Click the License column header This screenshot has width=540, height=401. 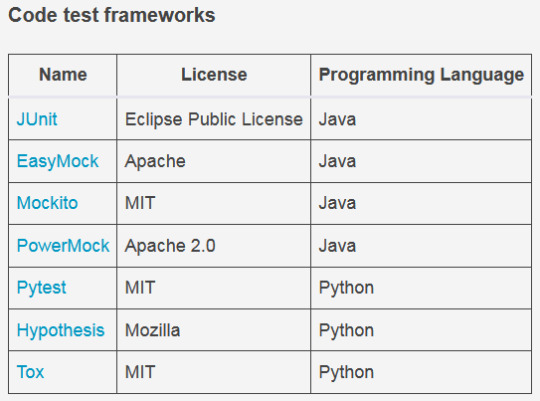coord(214,75)
